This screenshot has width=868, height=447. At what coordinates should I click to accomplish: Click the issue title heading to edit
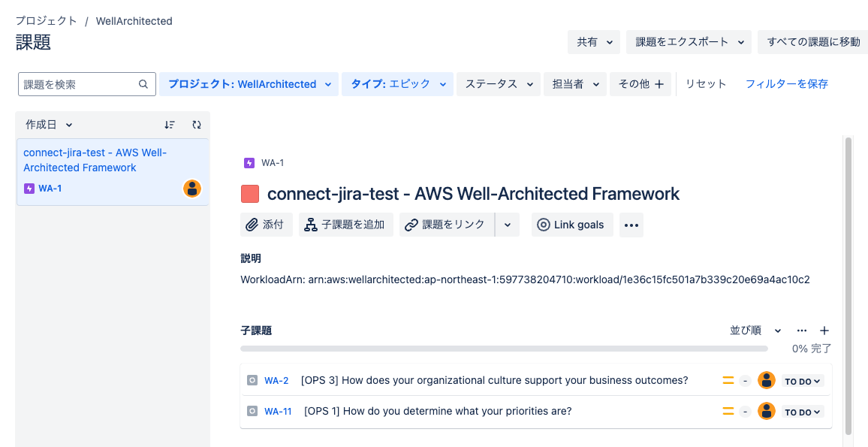(473, 194)
